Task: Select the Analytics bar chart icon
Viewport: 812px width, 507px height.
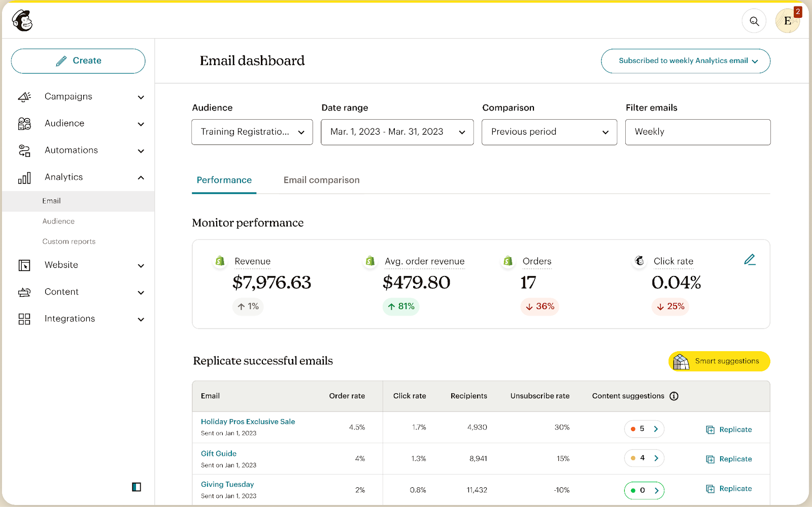Action: click(x=24, y=177)
